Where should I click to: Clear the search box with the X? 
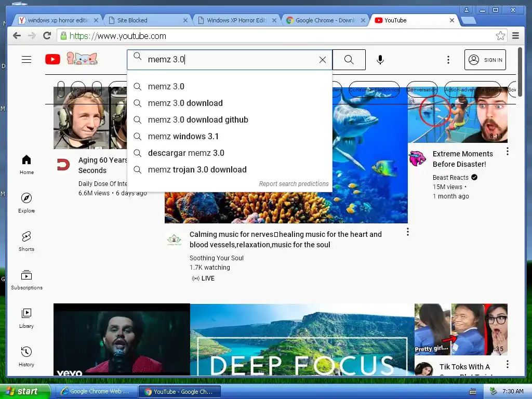click(x=322, y=60)
